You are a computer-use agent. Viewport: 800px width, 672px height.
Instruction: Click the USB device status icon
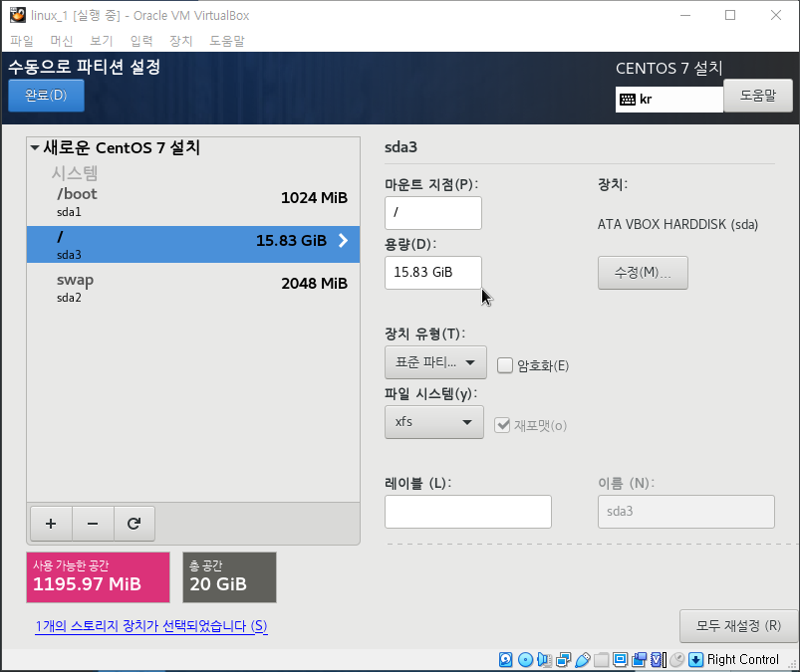tap(583, 659)
